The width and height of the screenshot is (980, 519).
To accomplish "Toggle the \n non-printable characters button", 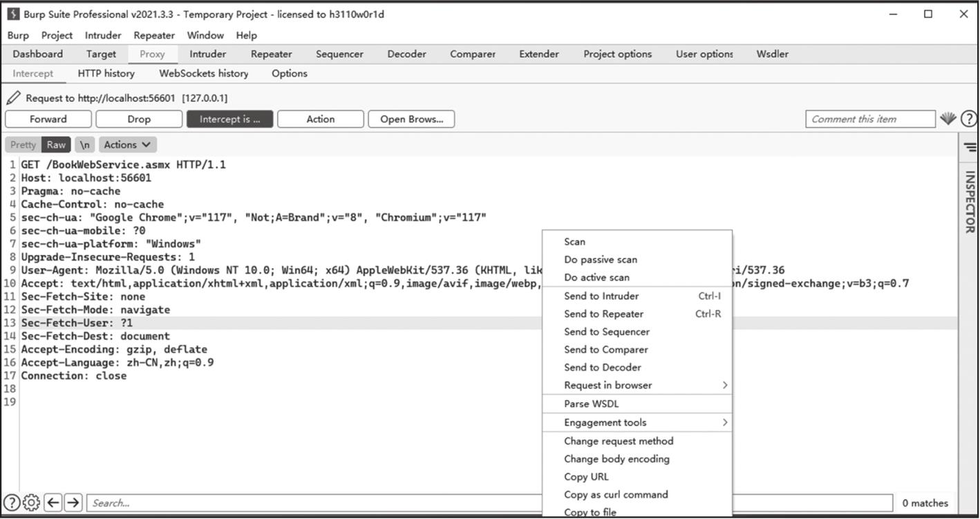I will [x=84, y=144].
